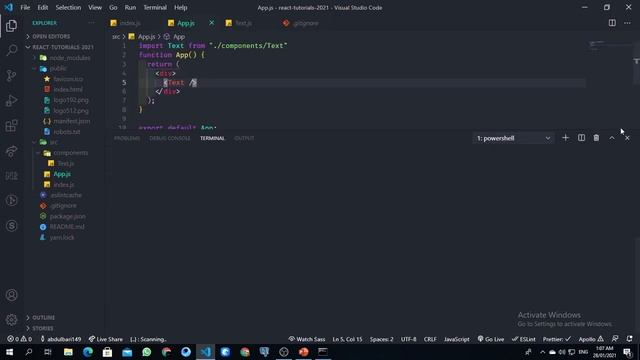
Task: Open the editor More Actions ellipsis
Action: pos(627,23)
